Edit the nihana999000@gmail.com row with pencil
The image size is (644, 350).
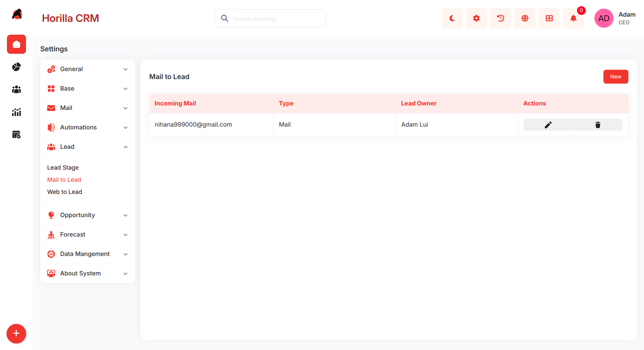coord(548,125)
